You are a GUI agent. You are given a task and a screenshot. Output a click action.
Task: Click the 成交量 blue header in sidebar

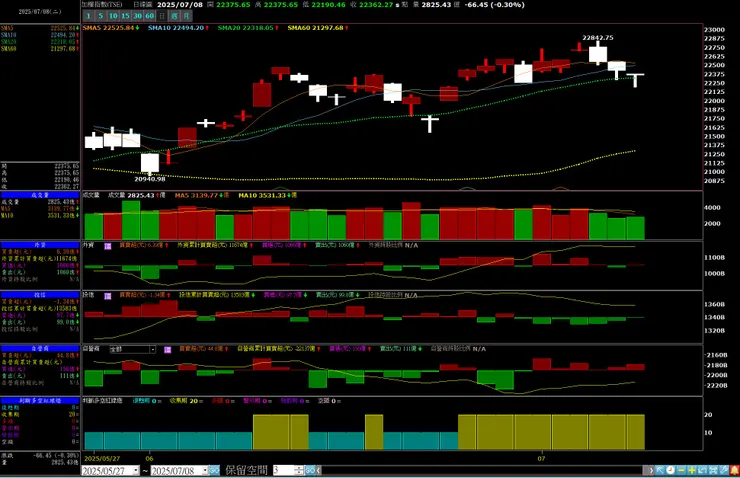(40, 195)
